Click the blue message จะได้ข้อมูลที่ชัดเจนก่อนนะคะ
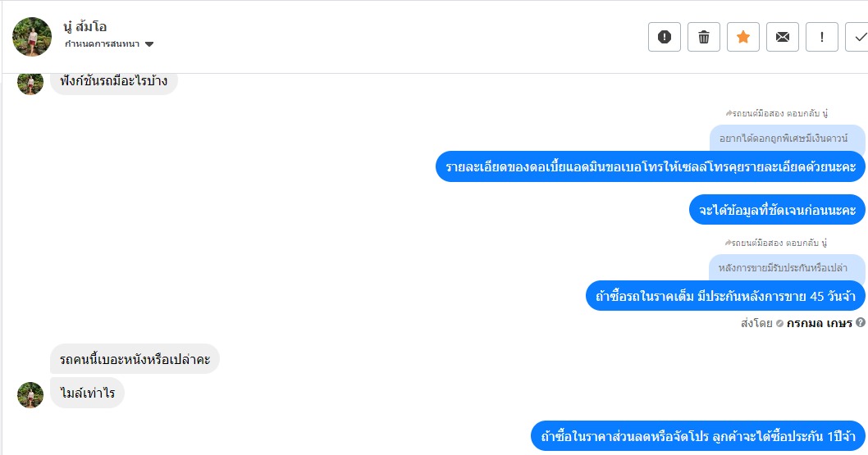 pyautogui.click(x=777, y=210)
